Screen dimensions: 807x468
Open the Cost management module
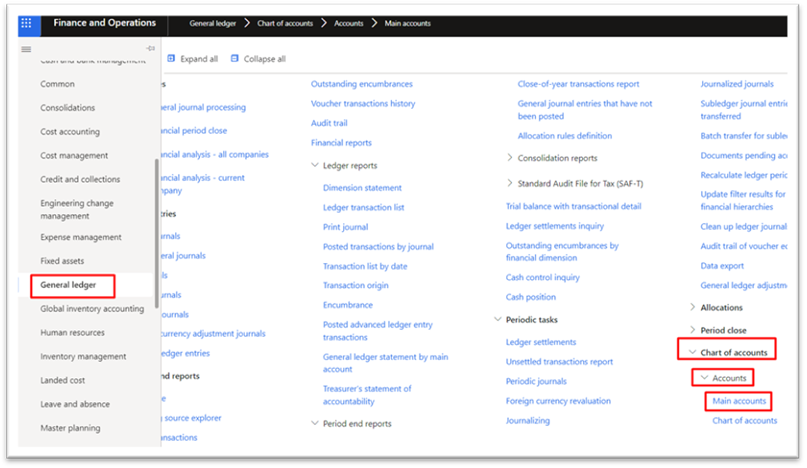coord(74,155)
